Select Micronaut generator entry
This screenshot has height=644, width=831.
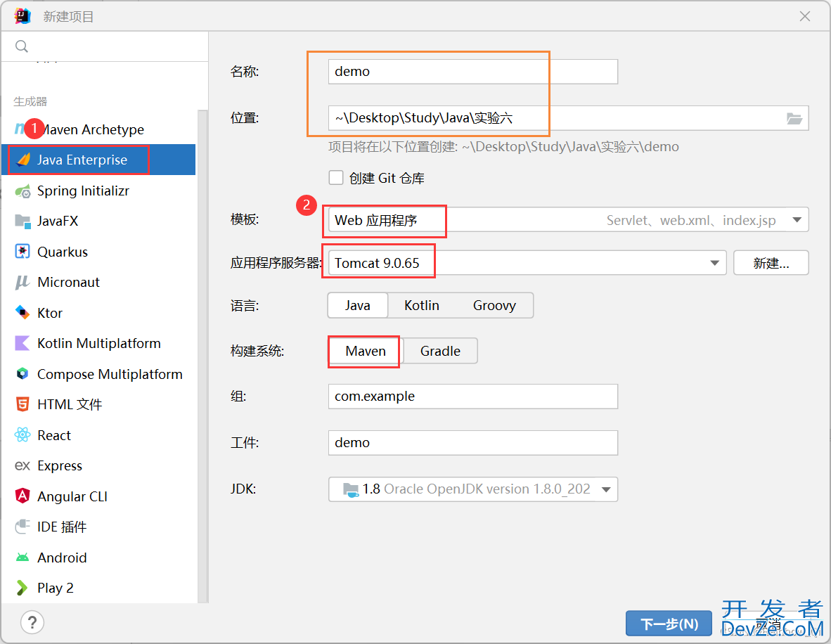point(98,282)
